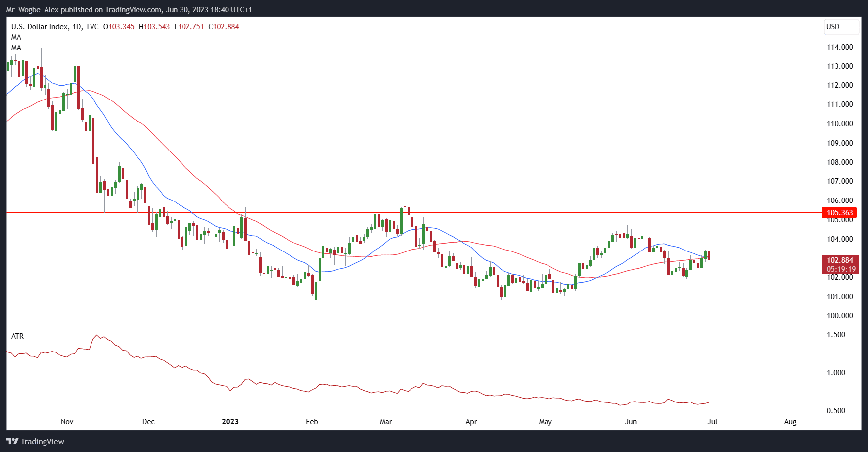868x452 pixels.
Task: Click the close value C102.884
Action: [x=224, y=27]
